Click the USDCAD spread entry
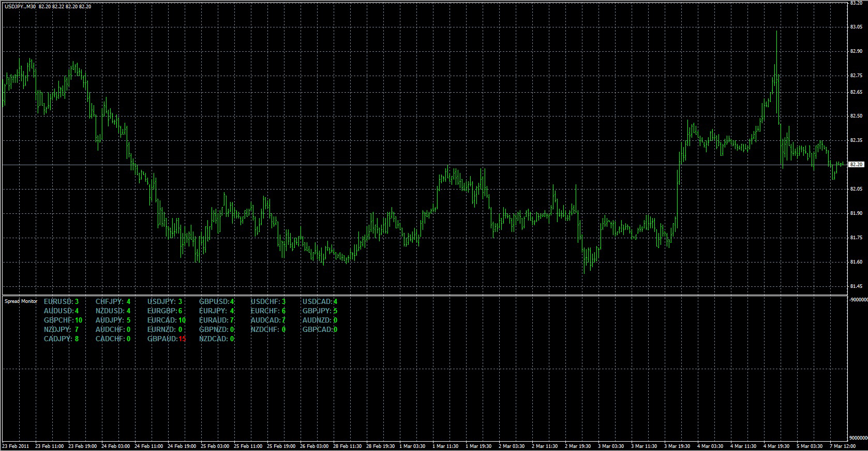The height and width of the screenshot is (451, 868). [320, 301]
